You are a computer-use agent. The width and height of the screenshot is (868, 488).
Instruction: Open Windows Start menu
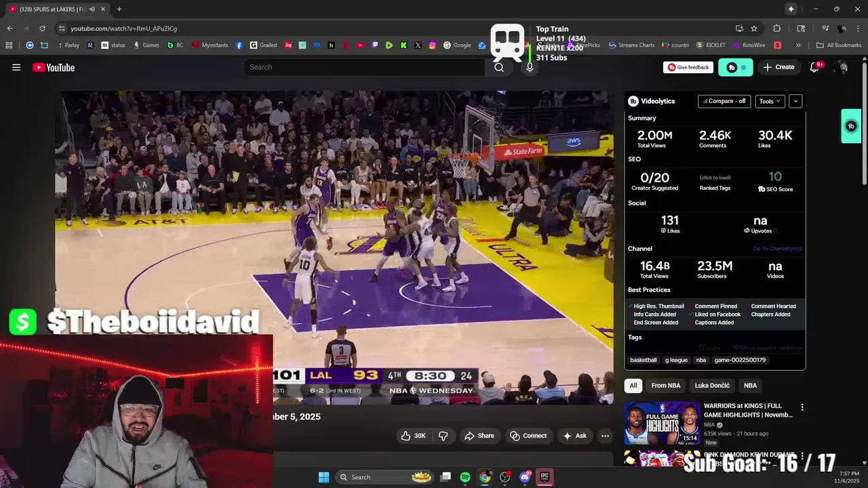[x=324, y=477]
